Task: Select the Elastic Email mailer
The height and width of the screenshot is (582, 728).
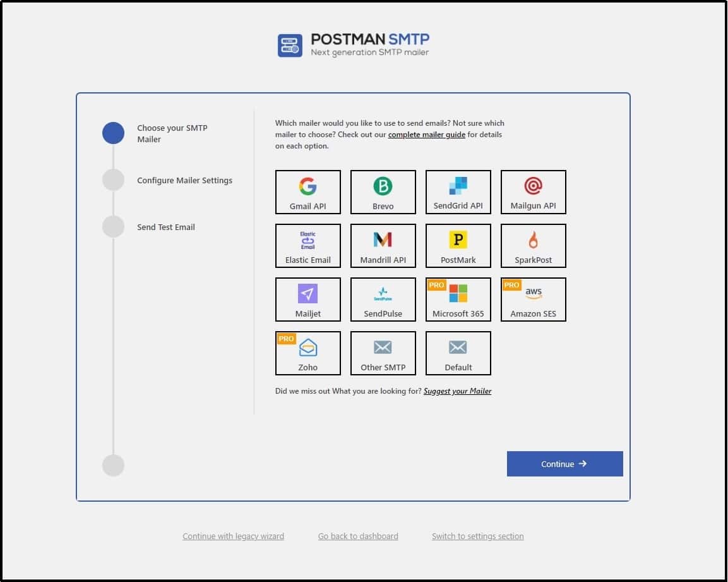Action: tap(307, 245)
